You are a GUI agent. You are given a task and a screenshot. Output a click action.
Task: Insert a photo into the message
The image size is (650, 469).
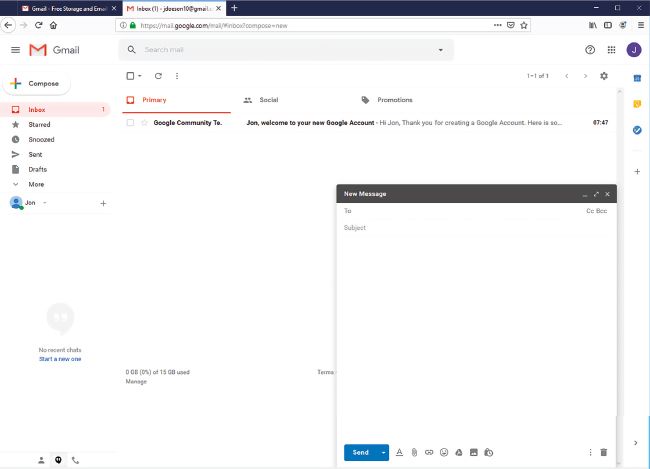click(474, 453)
